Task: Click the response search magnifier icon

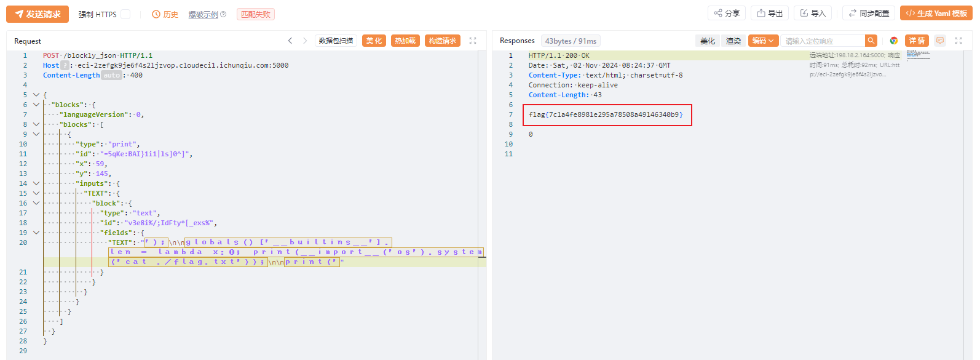Action: [x=871, y=41]
